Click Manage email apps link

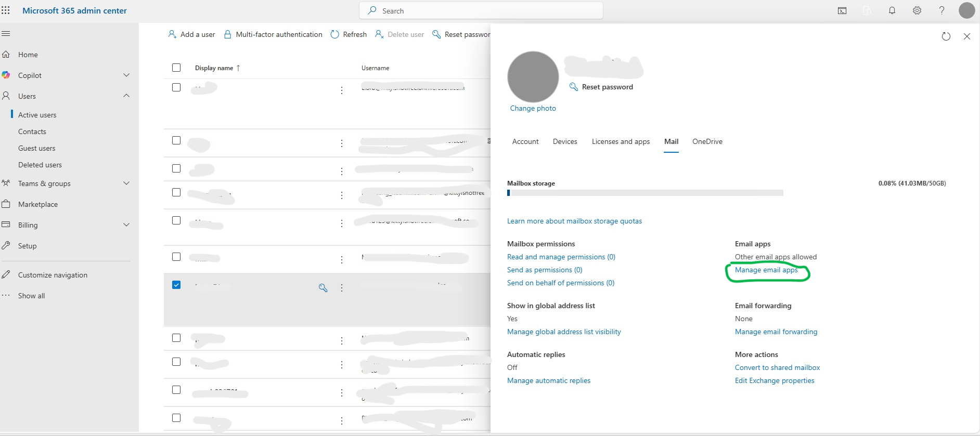pyautogui.click(x=766, y=270)
